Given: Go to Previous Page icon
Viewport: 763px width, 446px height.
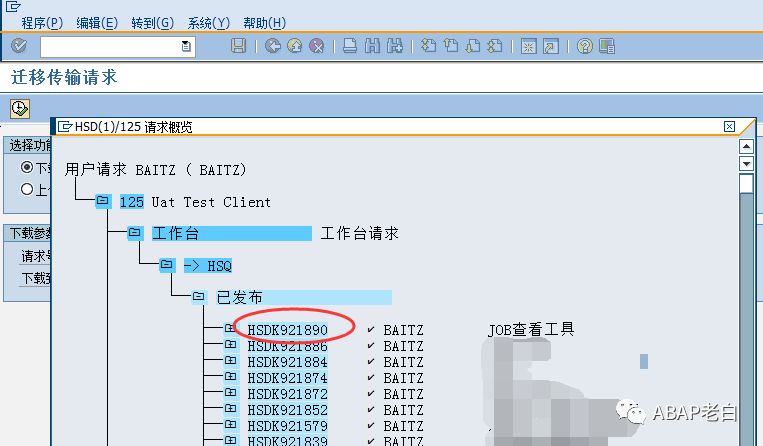Looking at the screenshot, I should click(x=451, y=46).
